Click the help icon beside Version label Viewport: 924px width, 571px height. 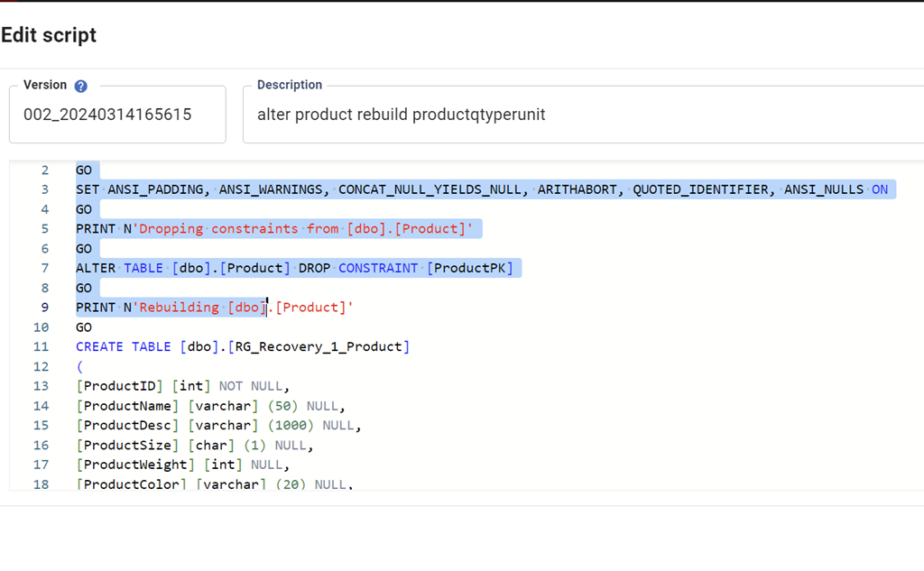pos(80,87)
